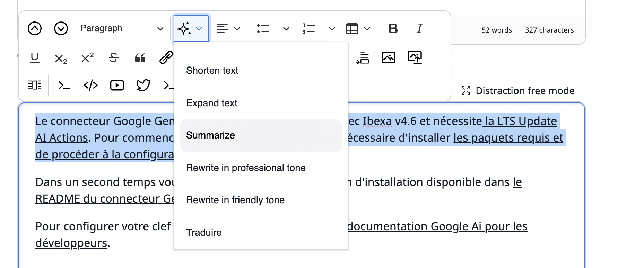
Task: Insert a block quote
Action: coord(140,57)
